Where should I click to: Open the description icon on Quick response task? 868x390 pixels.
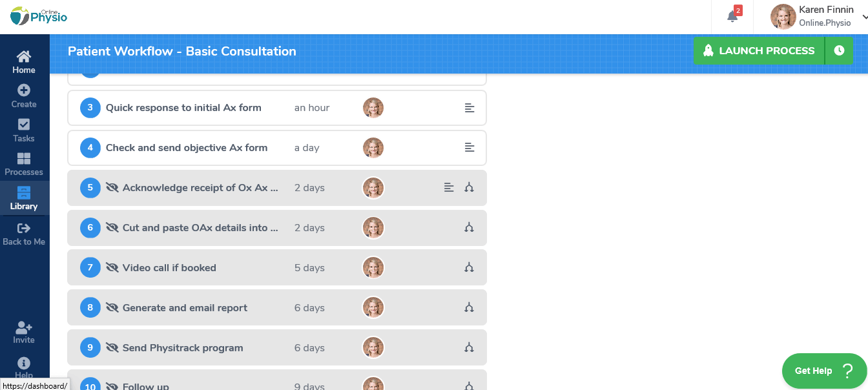(x=469, y=108)
